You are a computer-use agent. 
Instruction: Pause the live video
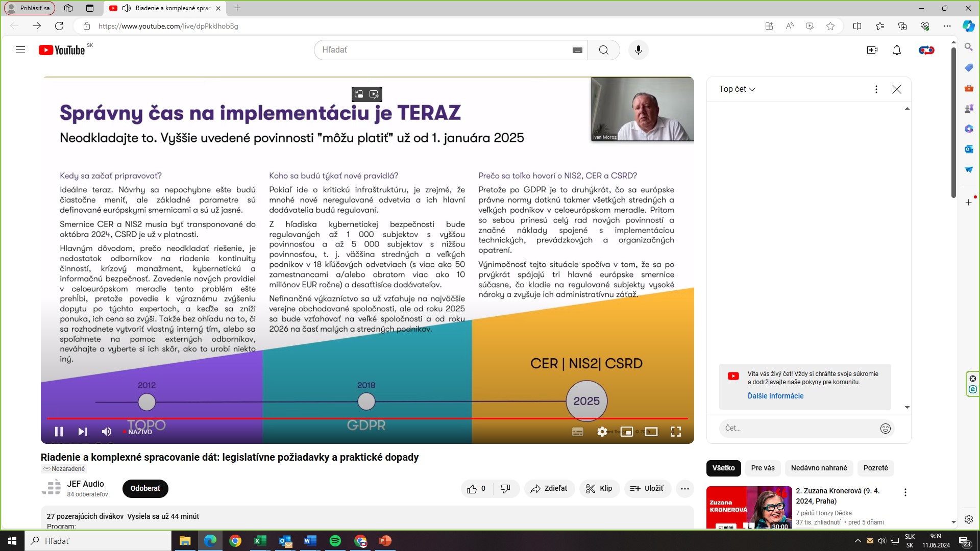click(59, 432)
